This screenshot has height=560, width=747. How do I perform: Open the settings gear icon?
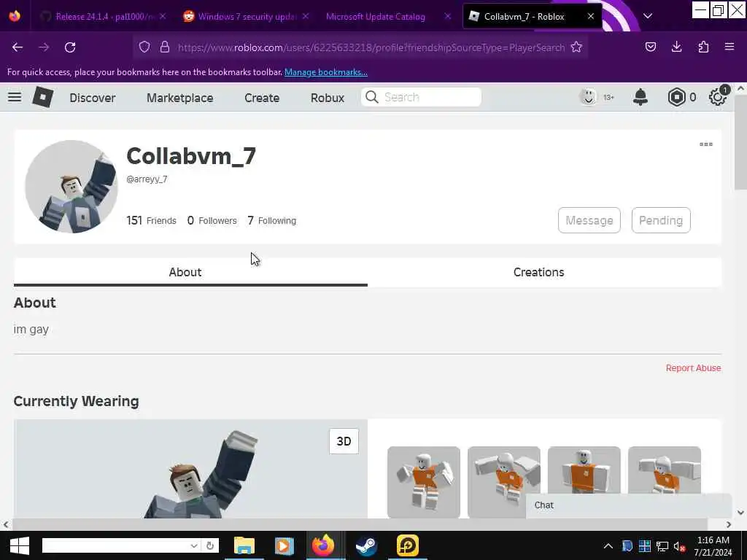coord(718,97)
